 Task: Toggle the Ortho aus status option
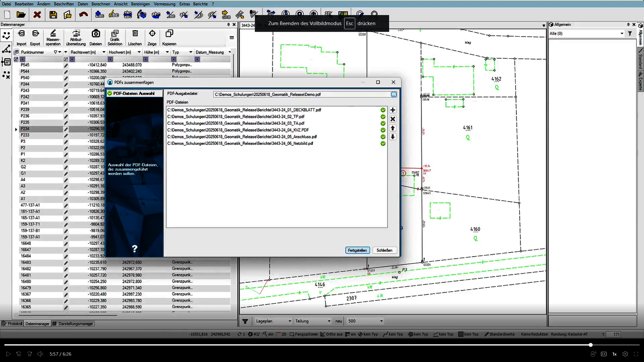pos(332,334)
